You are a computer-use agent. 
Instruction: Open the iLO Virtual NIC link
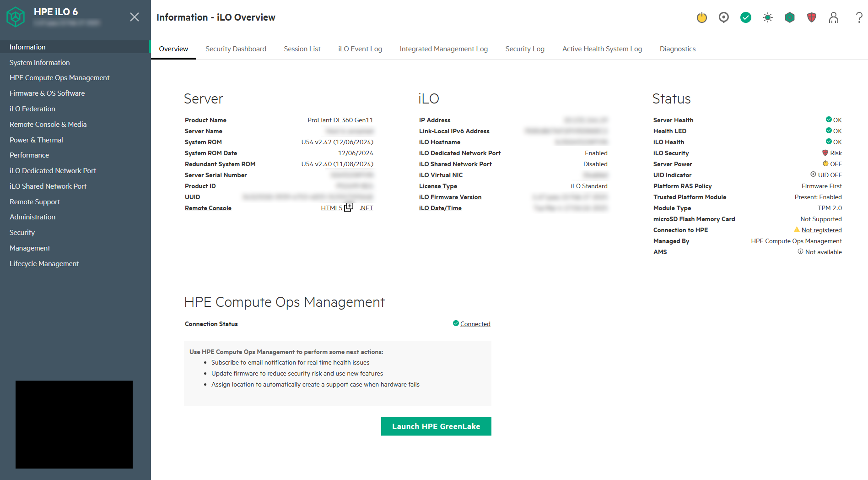click(441, 175)
